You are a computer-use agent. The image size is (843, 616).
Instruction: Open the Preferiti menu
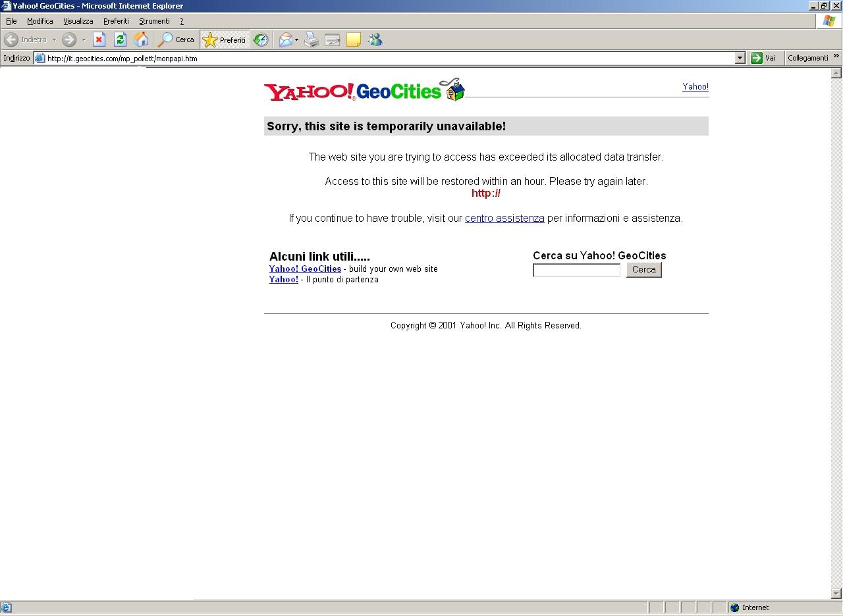[116, 21]
